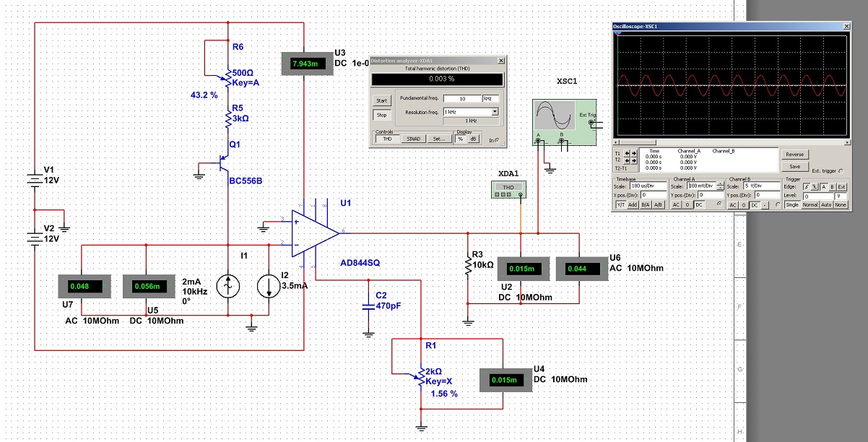Select the AD844SQ op-amp U1 symbol
This screenshot has width=868, height=442.
315,233
